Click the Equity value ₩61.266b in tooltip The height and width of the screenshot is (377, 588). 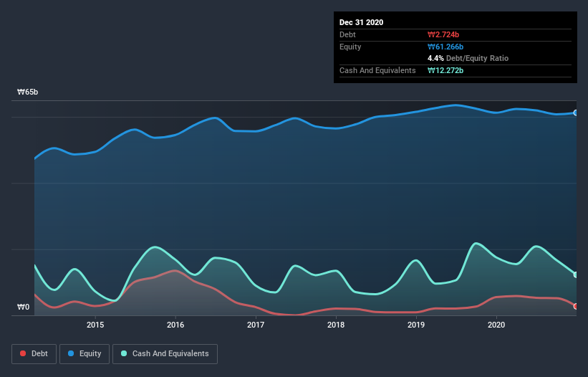click(445, 47)
